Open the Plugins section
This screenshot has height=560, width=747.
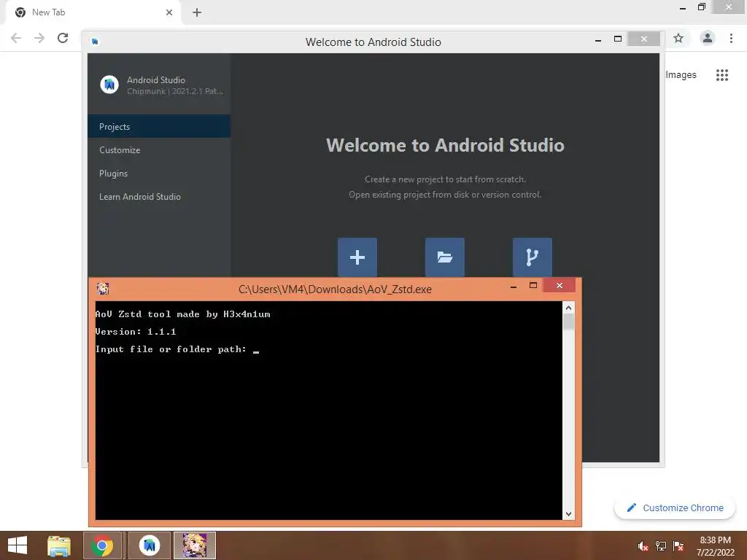point(159,174)
